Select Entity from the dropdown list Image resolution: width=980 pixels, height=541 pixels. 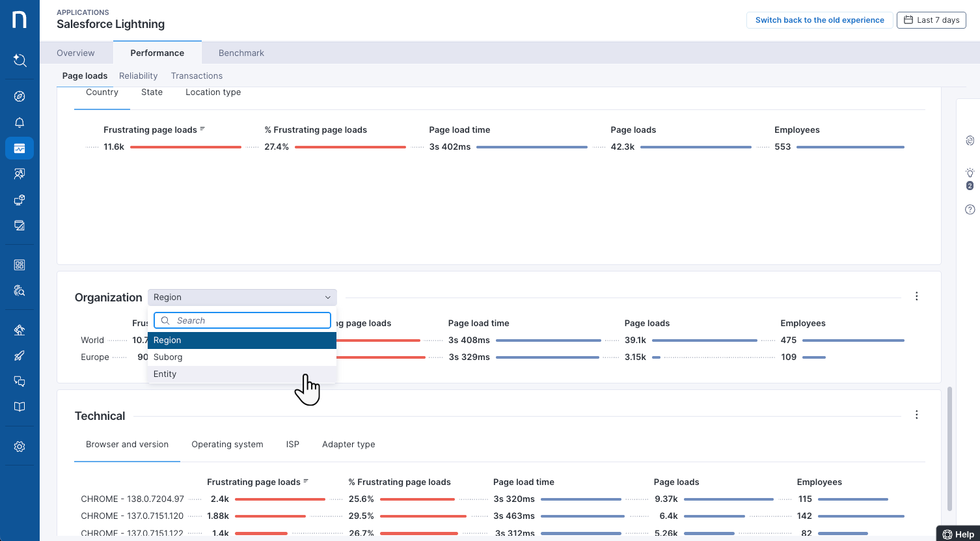point(165,374)
